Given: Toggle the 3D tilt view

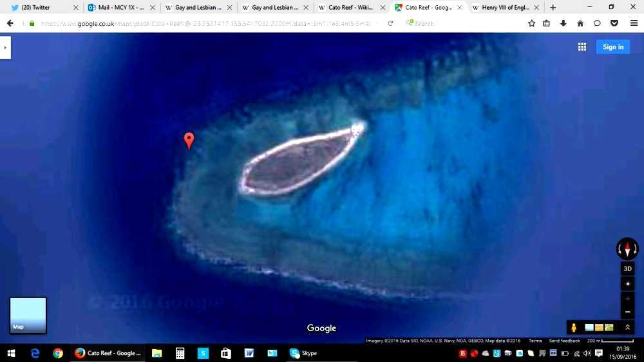Looking at the screenshot, I should point(627,269).
